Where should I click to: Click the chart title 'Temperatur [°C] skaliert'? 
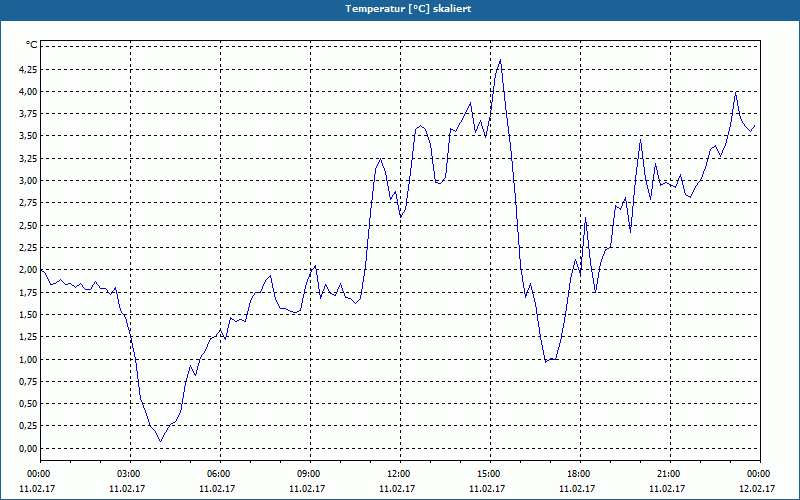pyautogui.click(x=408, y=9)
